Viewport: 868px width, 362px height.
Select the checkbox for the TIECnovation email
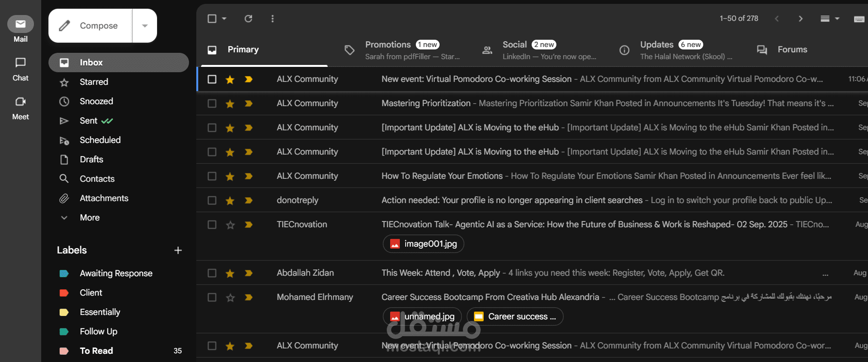(212, 224)
